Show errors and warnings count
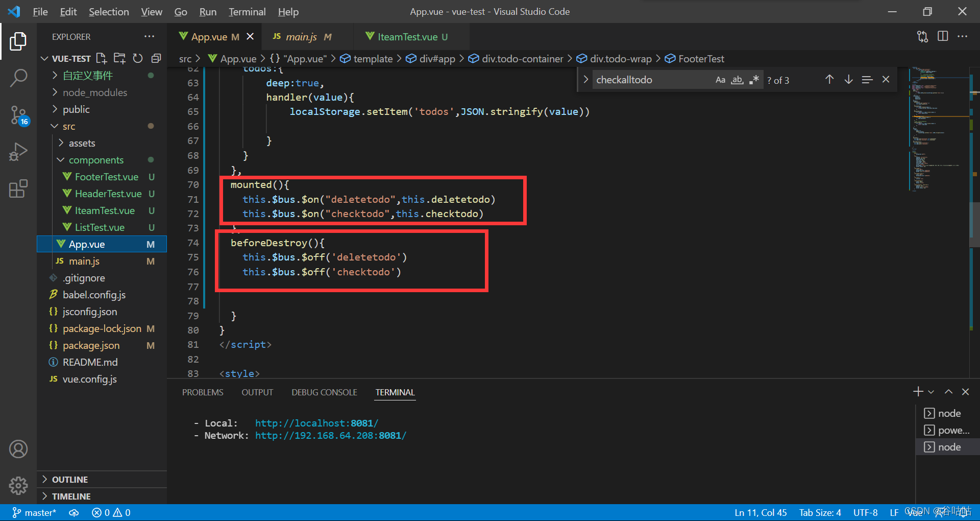The image size is (980, 521). tap(111, 512)
